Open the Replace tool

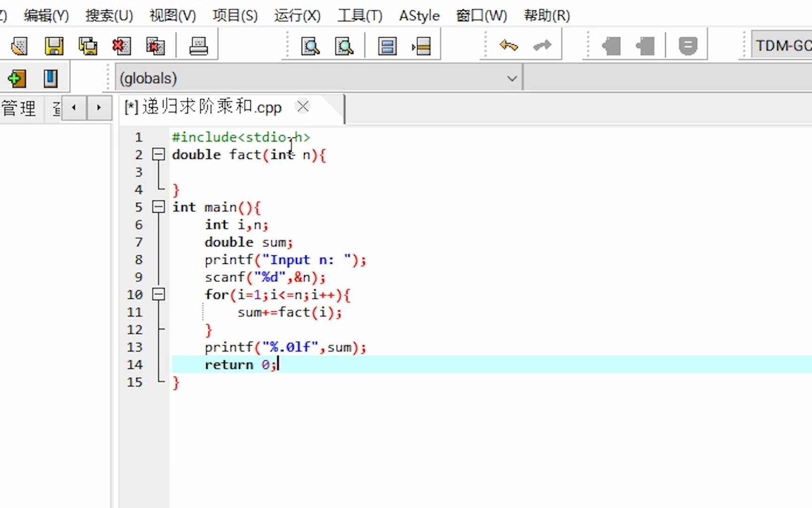tap(344, 46)
